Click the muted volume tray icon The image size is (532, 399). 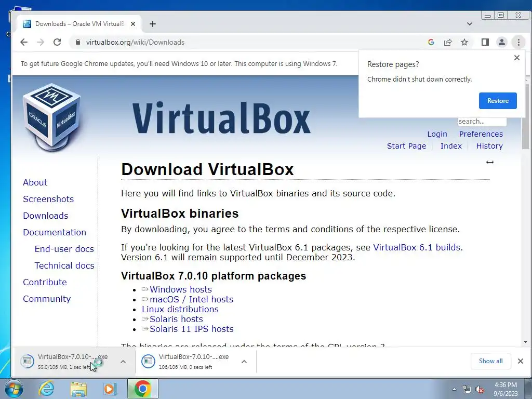click(480, 389)
